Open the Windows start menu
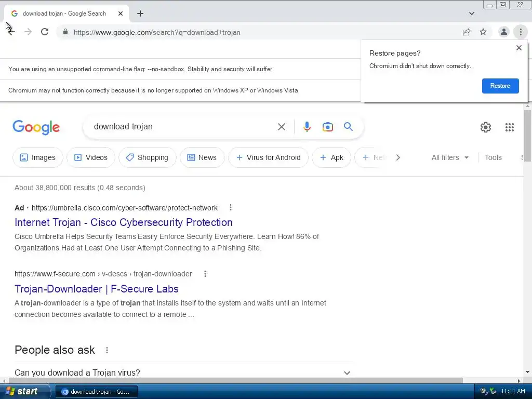Screen dimensions: 532x399 25,391
